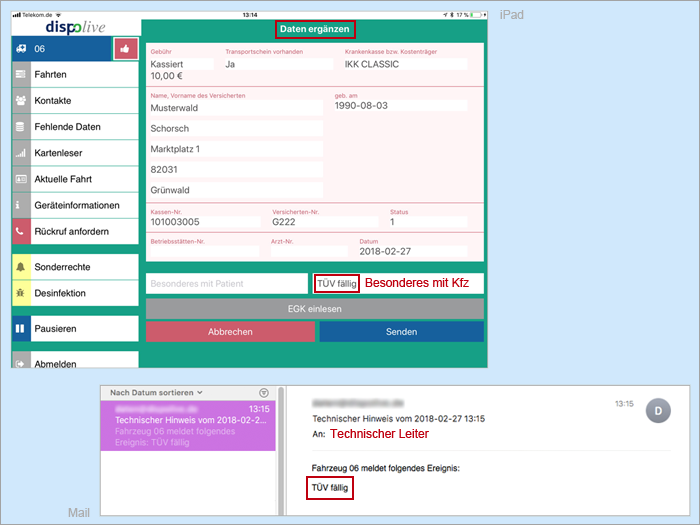Click the Besonderes mit Patient field

tap(225, 284)
